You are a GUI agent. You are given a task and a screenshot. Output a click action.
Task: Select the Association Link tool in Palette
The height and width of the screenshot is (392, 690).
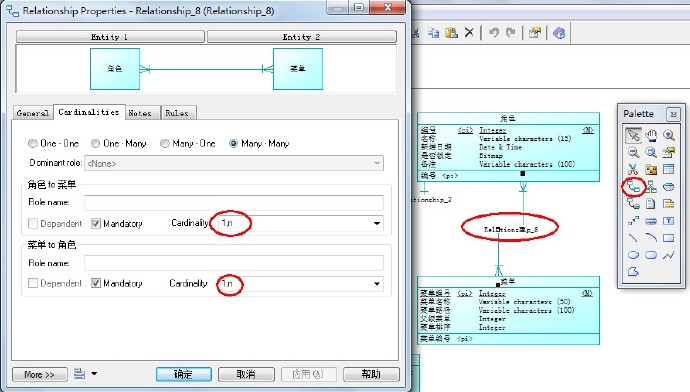(633, 204)
